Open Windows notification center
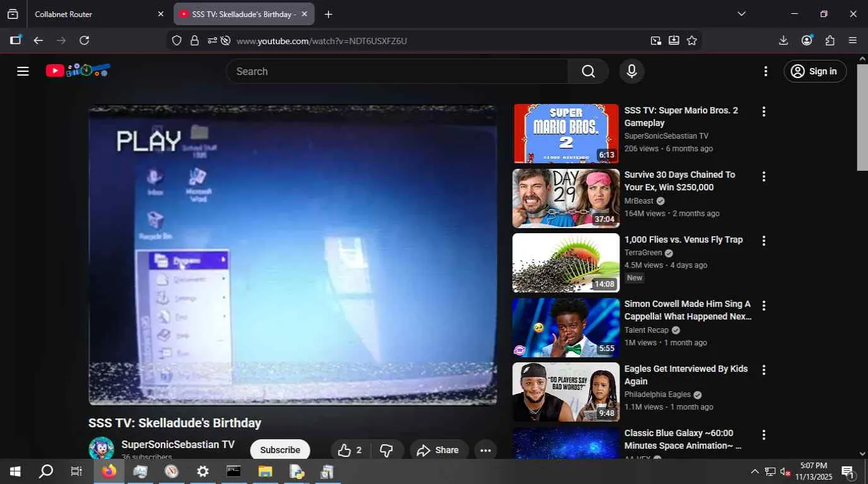 click(848, 471)
